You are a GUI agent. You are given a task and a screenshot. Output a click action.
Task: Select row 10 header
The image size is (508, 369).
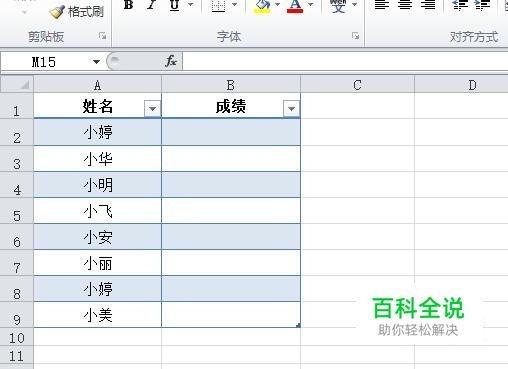tap(17, 337)
